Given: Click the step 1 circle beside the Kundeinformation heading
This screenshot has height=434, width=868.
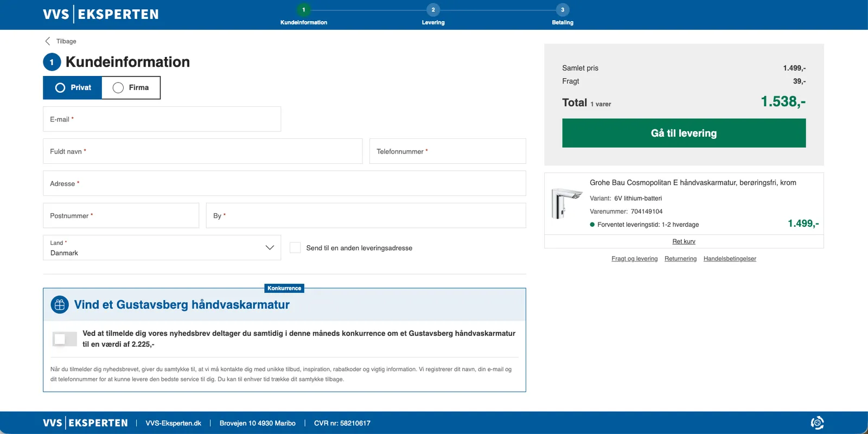Looking at the screenshot, I should (x=52, y=62).
